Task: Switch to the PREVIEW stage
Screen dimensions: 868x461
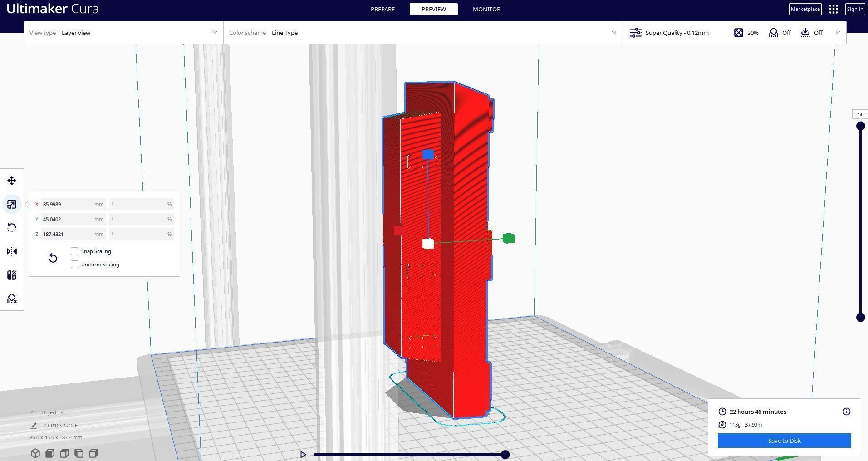Action: pyautogui.click(x=434, y=9)
